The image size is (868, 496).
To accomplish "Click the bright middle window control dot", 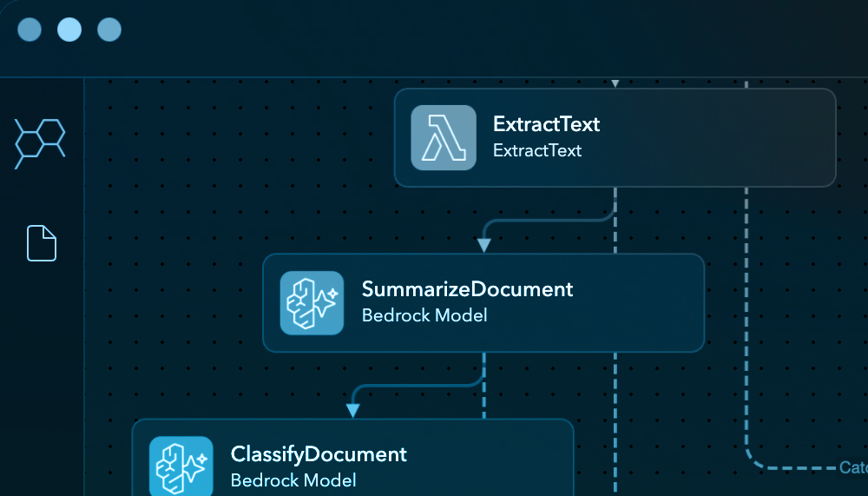I will pos(69,30).
